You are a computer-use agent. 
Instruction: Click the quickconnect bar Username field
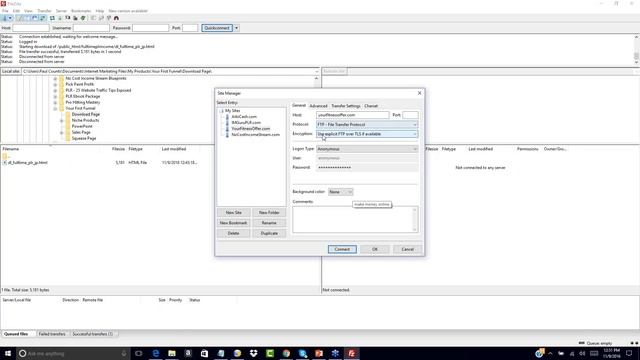91,28
